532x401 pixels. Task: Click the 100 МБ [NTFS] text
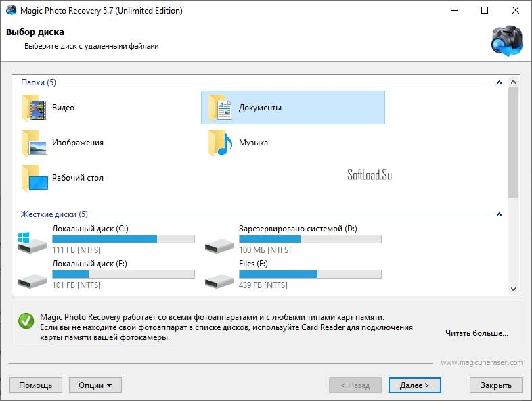pyautogui.click(x=265, y=250)
